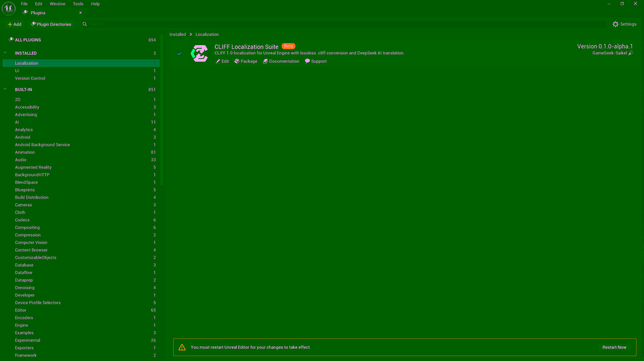Open the Edit menu

(x=39, y=4)
